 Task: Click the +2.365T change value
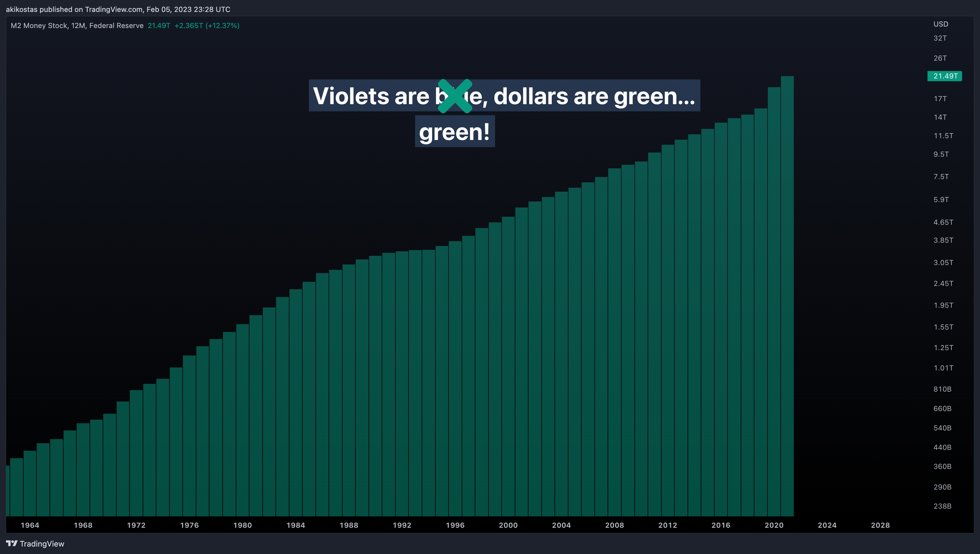pos(189,25)
